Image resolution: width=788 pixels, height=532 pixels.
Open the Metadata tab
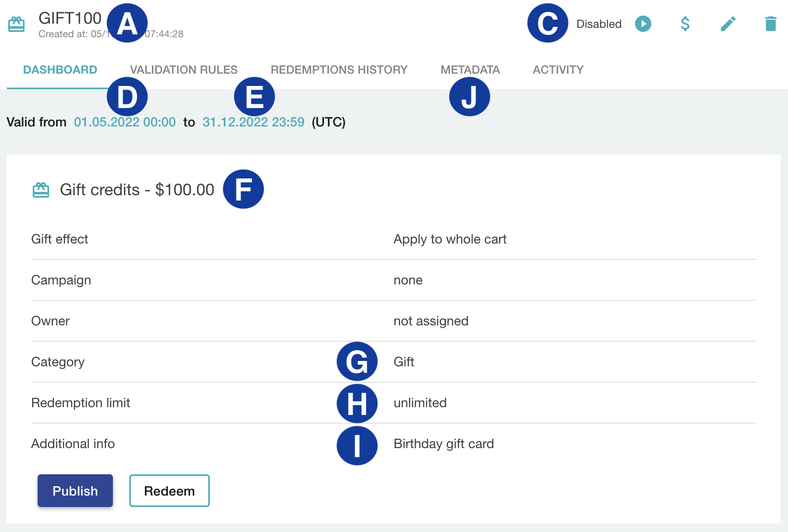[x=470, y=70]
